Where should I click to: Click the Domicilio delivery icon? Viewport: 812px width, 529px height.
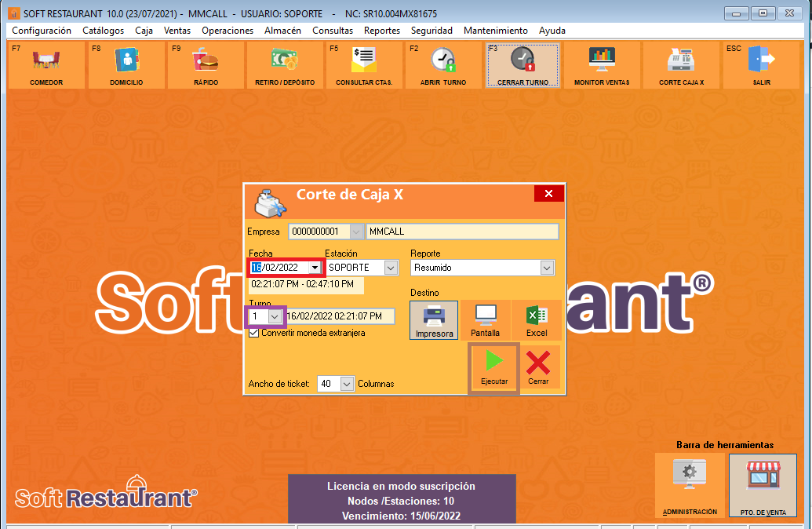(126, 64)
